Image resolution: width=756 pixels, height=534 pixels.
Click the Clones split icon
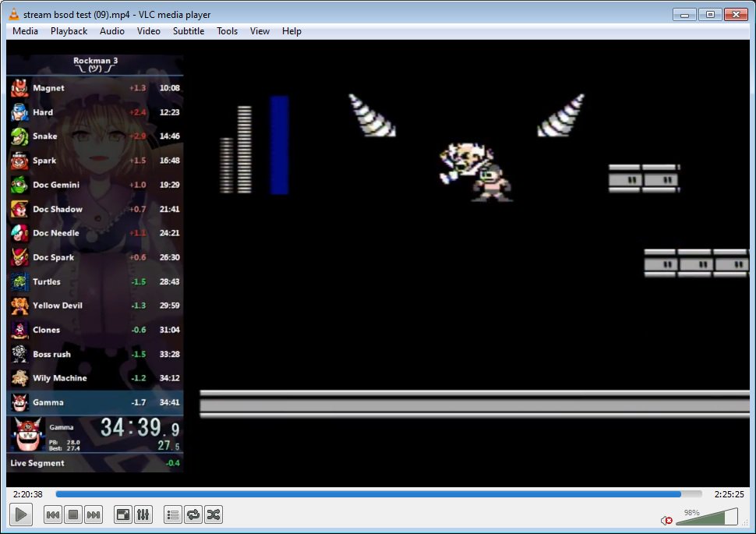19,330
